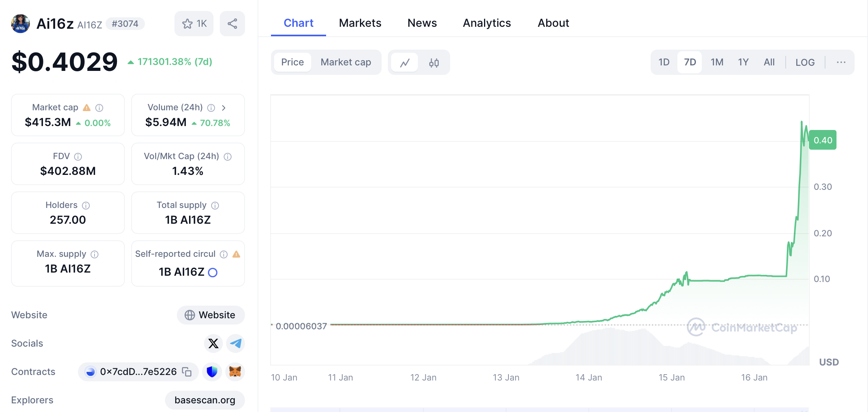Set chart range to 1M
This screenshot has width=868, height=412.
pos(717,62)
